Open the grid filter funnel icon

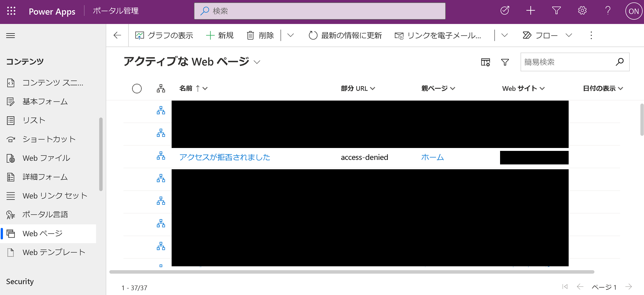click(505, 62)
